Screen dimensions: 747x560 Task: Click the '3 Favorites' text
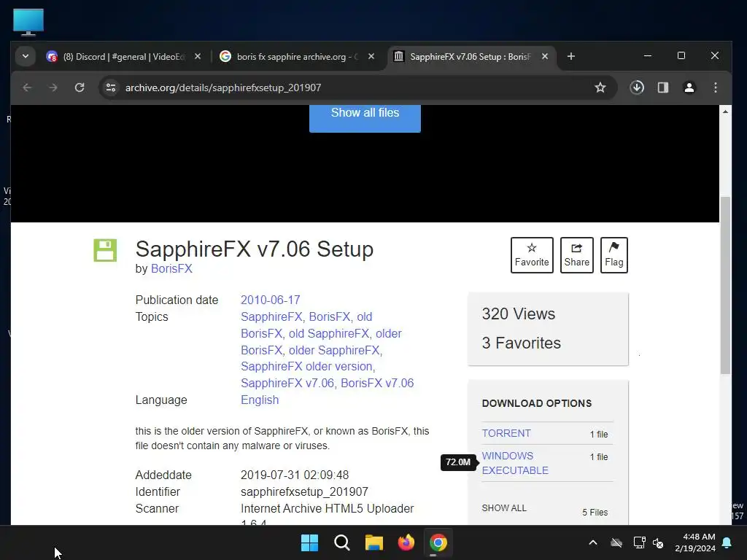(521, 343)
